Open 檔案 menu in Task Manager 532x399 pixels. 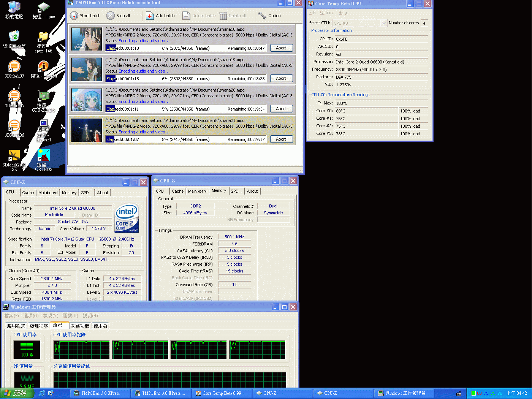[11, 316]
